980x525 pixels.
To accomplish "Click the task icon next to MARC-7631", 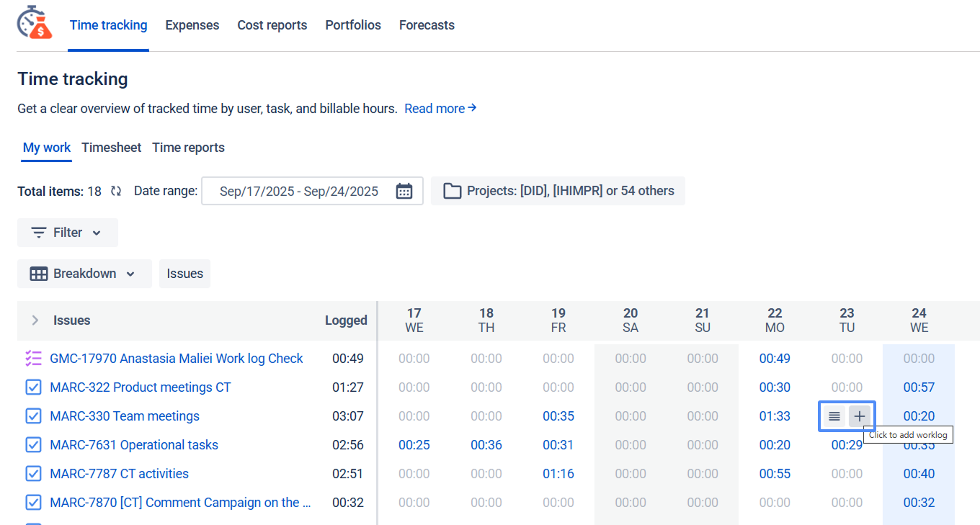I will [x=33, y=445].
